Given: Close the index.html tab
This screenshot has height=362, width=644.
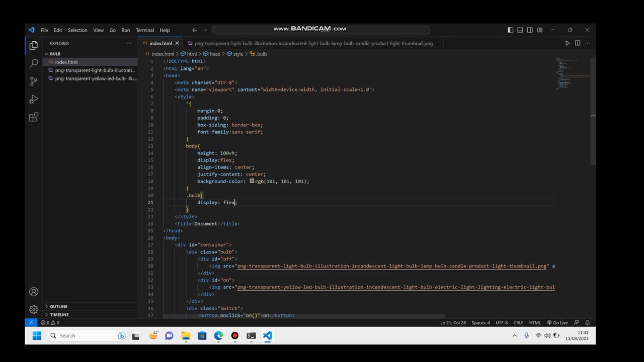Looking at the screenshot, I should pos(177,43).
